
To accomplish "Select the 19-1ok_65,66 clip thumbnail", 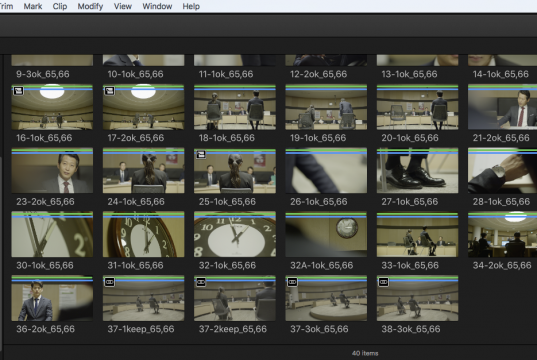I will [x=326, y=107].
